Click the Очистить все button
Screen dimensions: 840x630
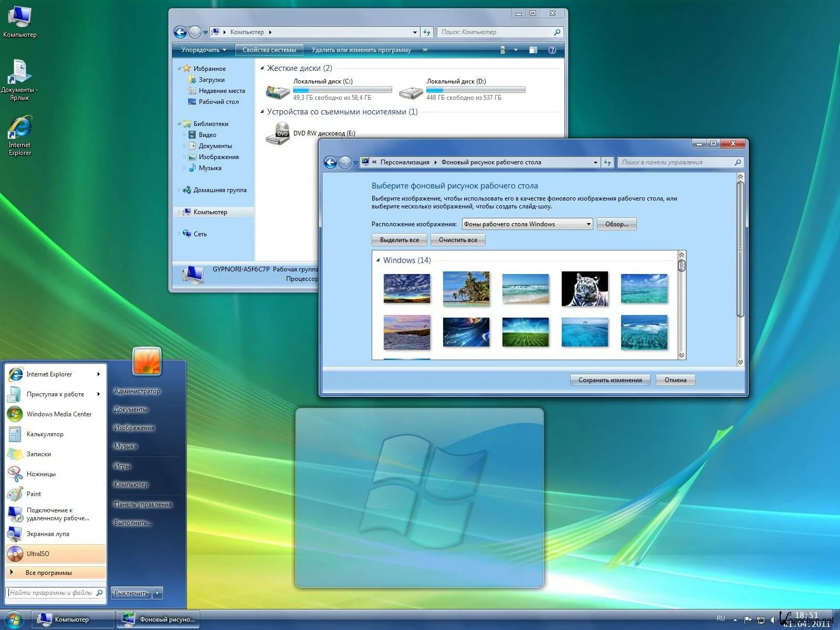pyautogui.click(x=458, y=240)
